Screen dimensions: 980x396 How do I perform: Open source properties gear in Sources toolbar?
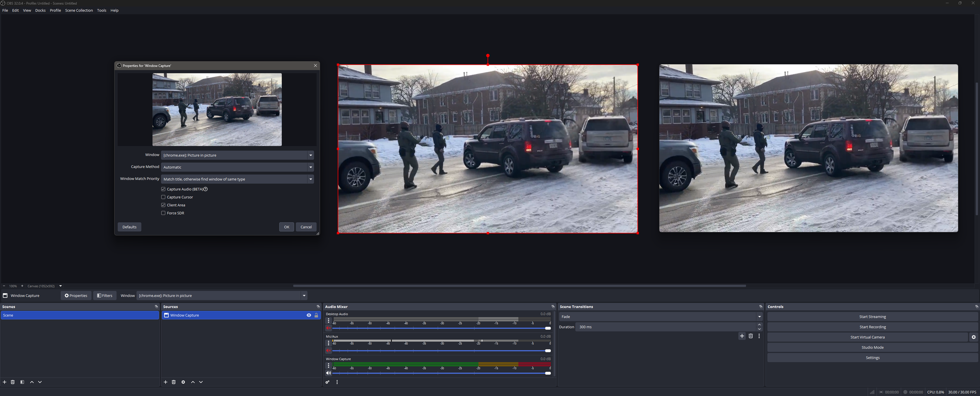[183, 382]
